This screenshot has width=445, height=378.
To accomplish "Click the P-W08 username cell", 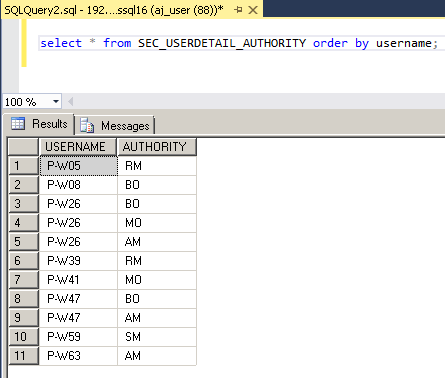I will pyautogui.click(x=78, y=185).
